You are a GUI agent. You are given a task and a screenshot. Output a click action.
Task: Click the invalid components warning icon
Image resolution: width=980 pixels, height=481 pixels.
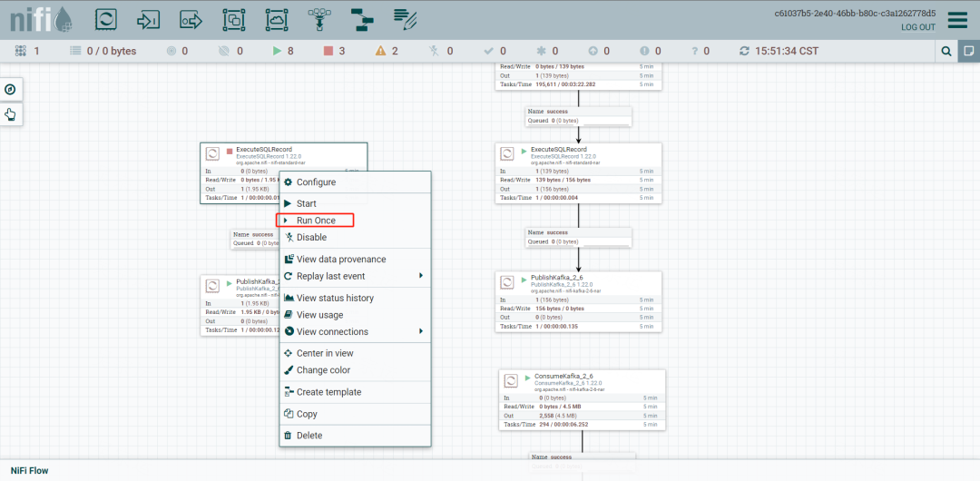pyautogui.click(x=380, y=52)
